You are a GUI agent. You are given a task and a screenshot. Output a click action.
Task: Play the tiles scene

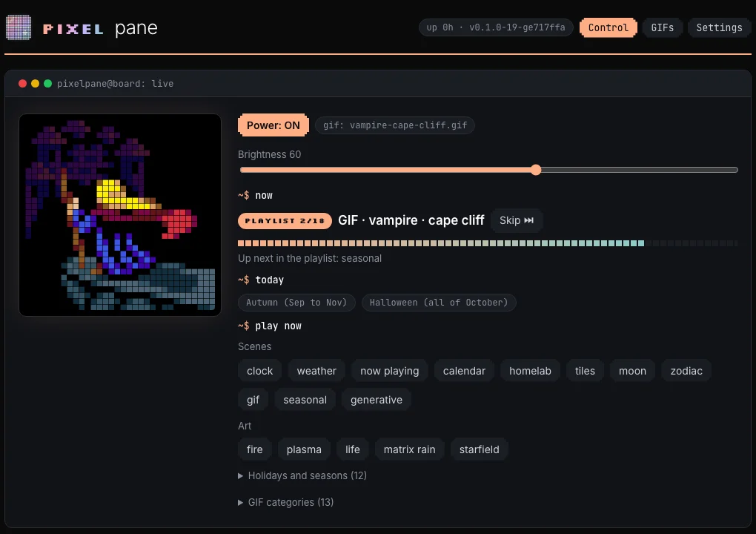click(x=585, y=371)
